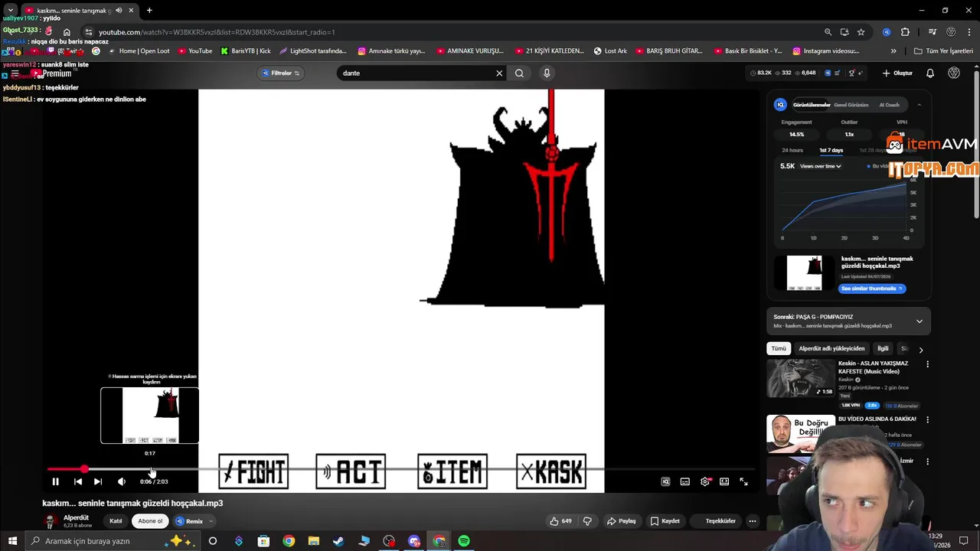Open the Lost Ark bookmark

click(610, 51)
